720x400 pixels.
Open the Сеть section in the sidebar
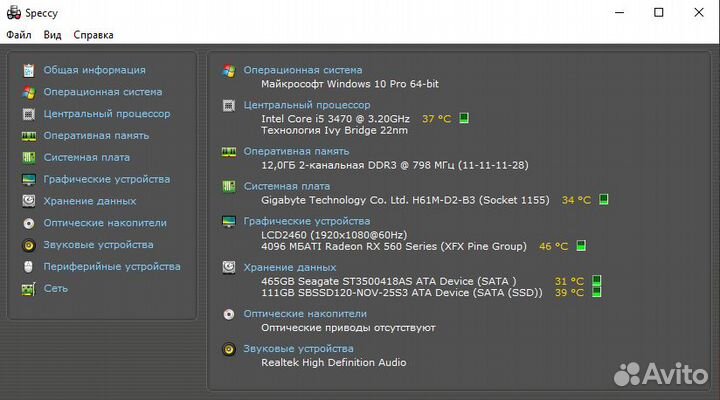56,288
